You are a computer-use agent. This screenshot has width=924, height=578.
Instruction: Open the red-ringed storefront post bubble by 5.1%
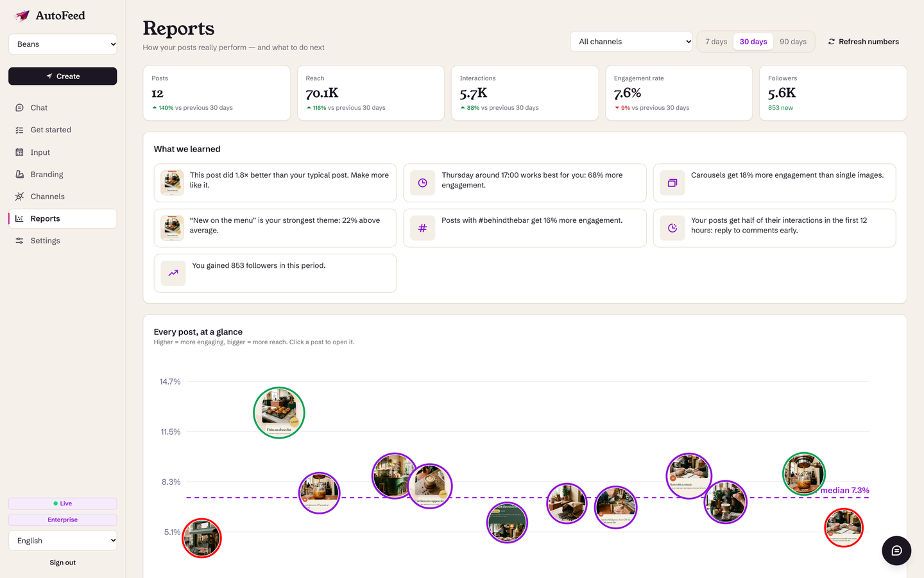pyautogui.click(x=201, y=538)
